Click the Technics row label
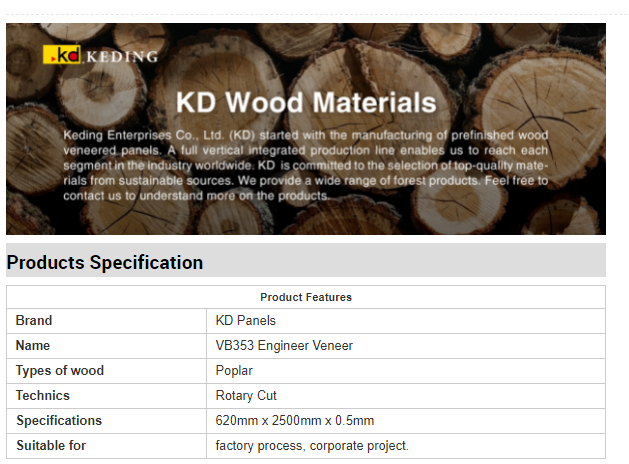The image size is (629, 464). [x=43, y=396]
